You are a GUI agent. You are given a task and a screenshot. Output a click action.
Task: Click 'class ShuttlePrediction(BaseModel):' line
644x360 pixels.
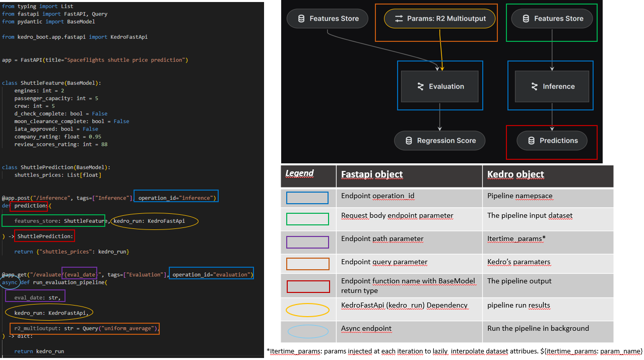(56, 167)
